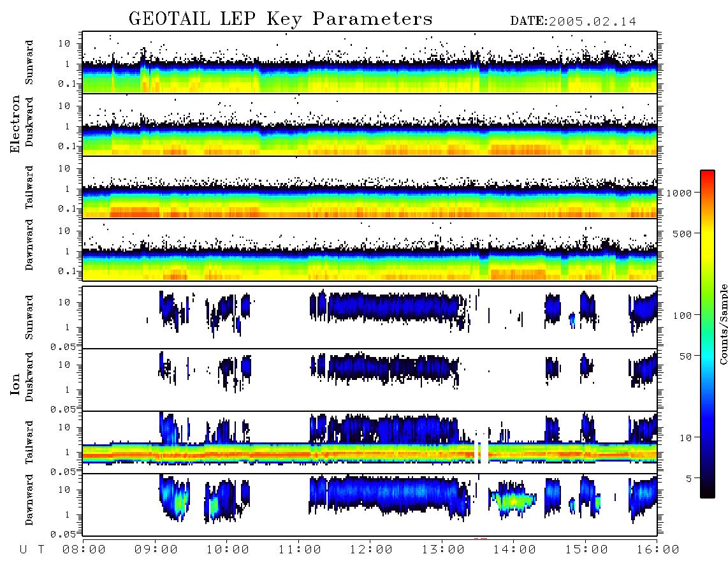Click the Ion Sunward spectrogram panel
The width and height of the screenshot is (728, 561).
[370, 317]
